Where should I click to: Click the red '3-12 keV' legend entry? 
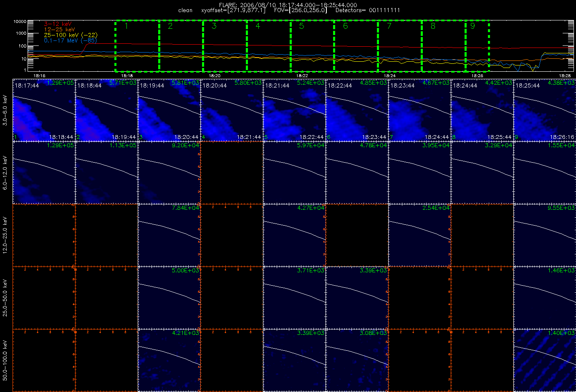pos(58,24)
